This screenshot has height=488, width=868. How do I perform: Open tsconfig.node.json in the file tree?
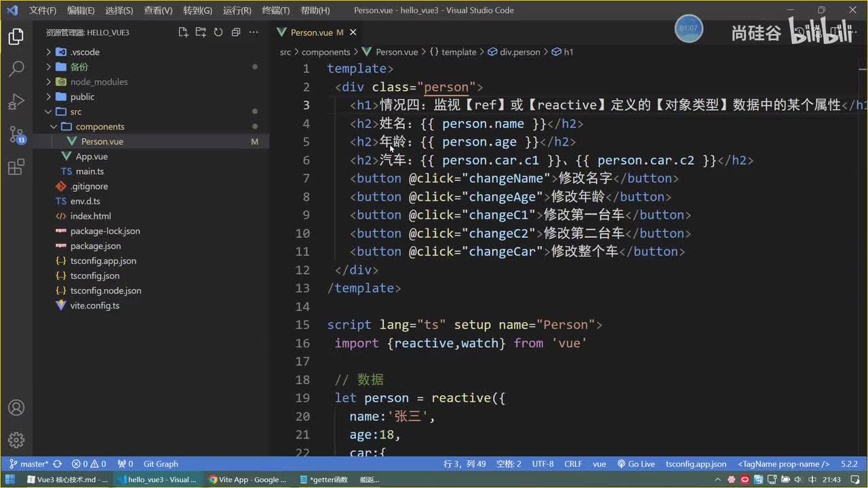pyautogui.click(x=106, y=291)
